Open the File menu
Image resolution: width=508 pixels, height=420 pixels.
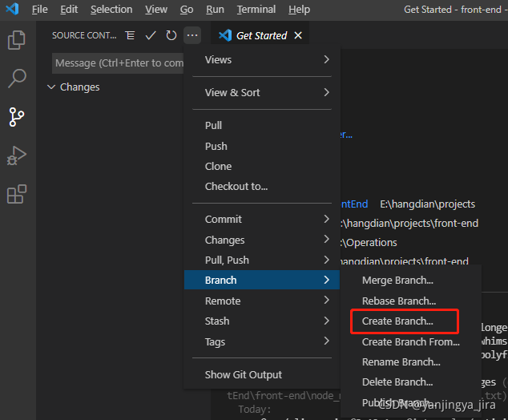[40, 10]
